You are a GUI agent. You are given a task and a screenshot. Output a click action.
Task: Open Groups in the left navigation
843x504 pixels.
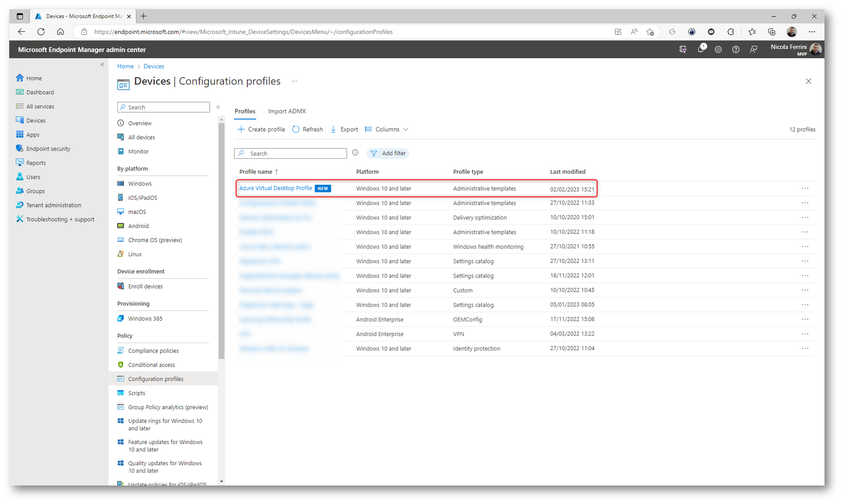click(x=30, y=191)
